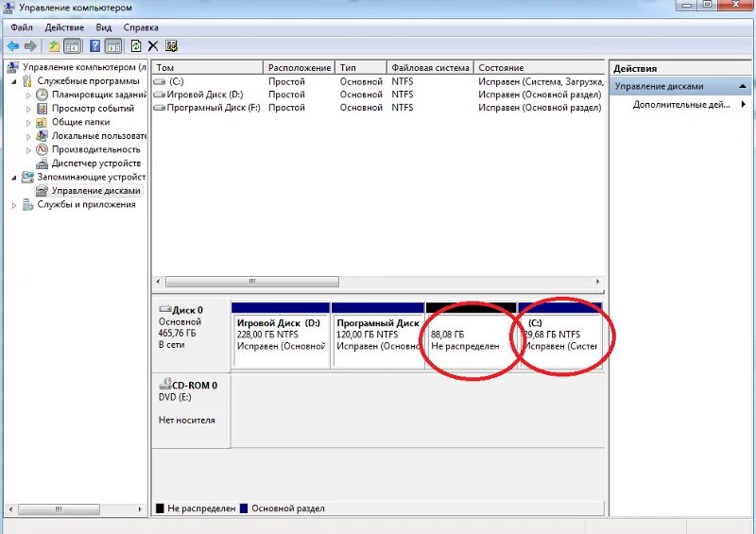The image size is (756, 534).
Task: Open the Вид menu
Action: tap(103, 27)
